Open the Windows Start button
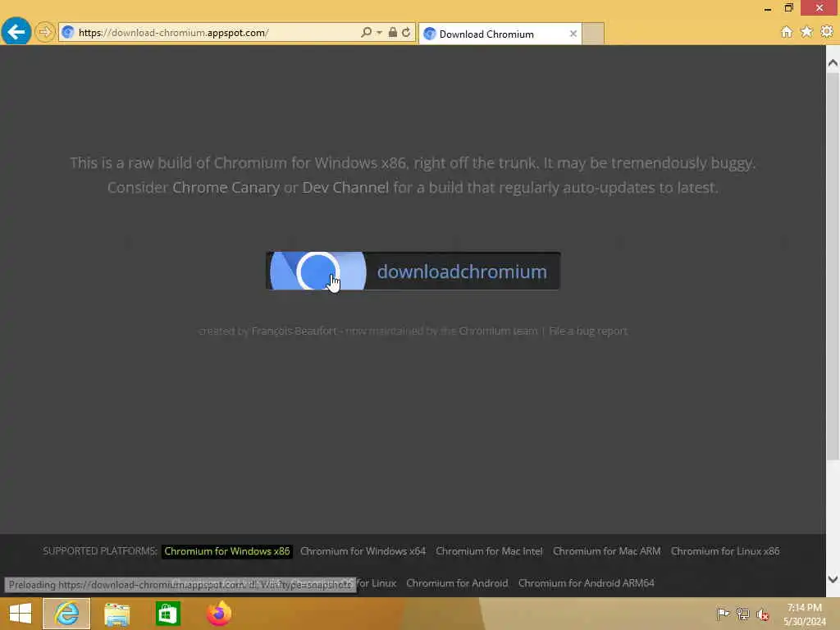840x630 pixels. (x=21, y=614)
